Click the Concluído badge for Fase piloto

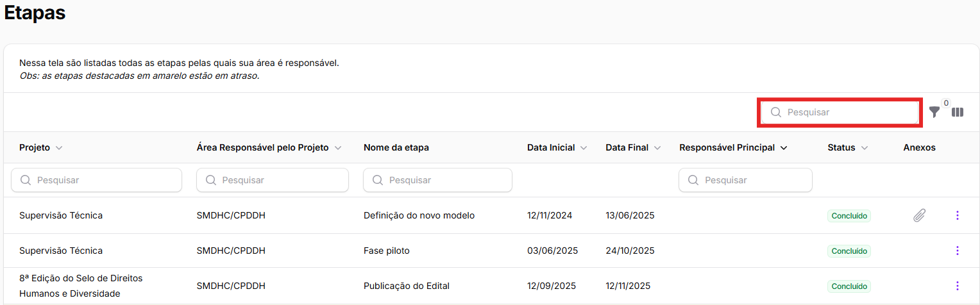pos(849,251)
